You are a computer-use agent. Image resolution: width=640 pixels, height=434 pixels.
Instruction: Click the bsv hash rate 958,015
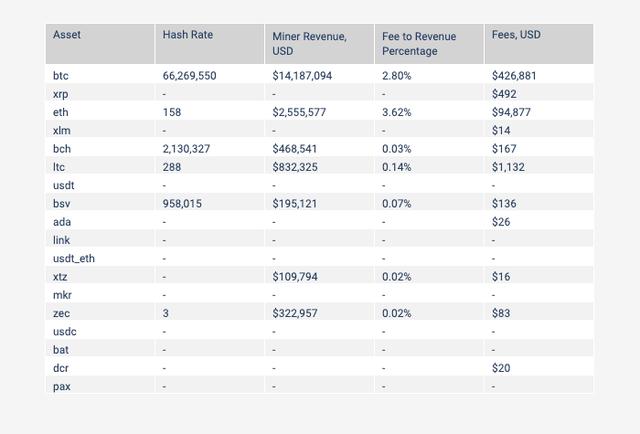pyautogui.click(x=182, y=203)
